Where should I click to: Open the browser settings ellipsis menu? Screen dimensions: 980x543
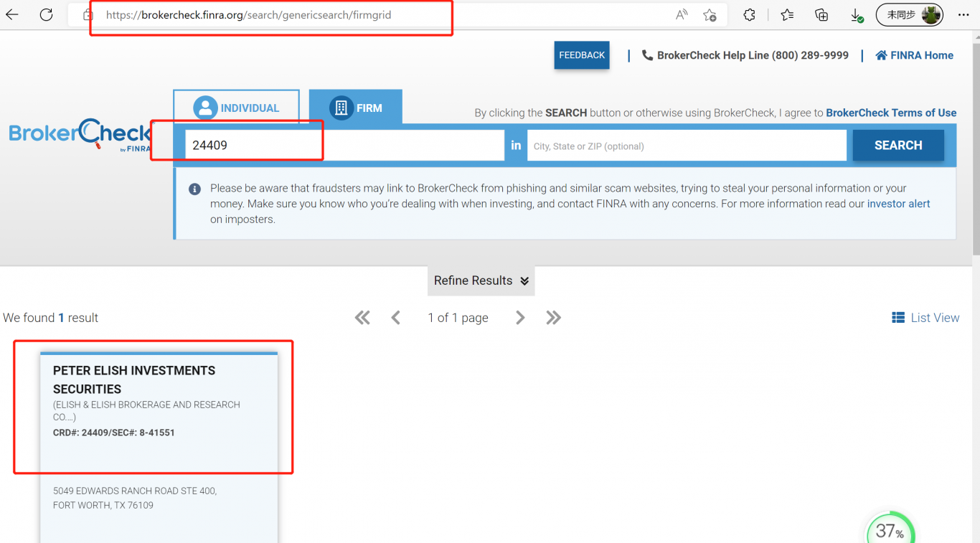(963, 15)
